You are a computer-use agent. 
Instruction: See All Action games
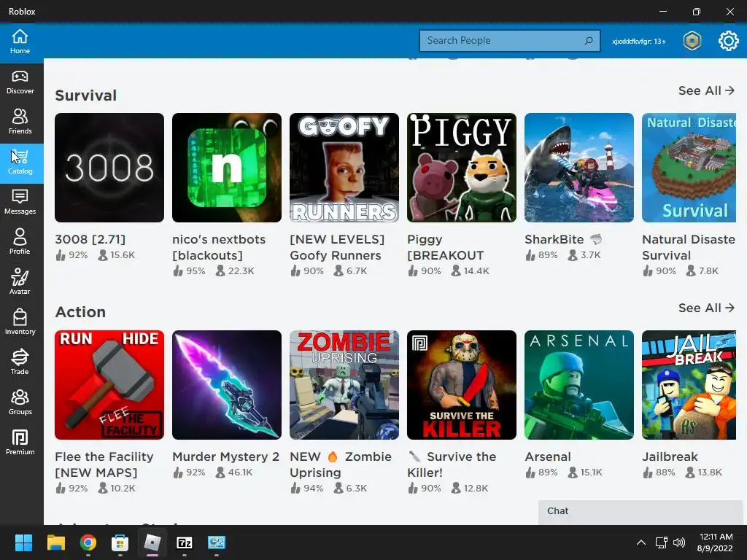706,308
